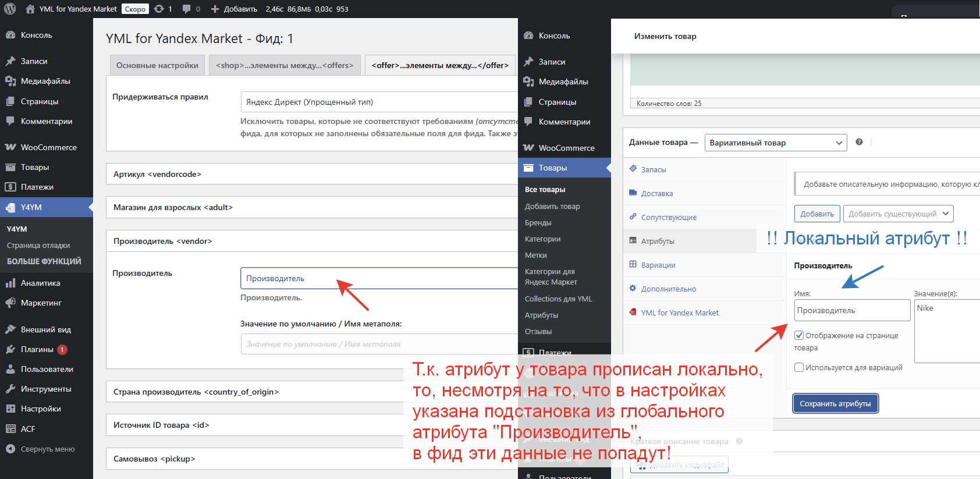Open the Вариативный товар product type dropdown
The height and width of the screenshot is (479, 980).
775,143
